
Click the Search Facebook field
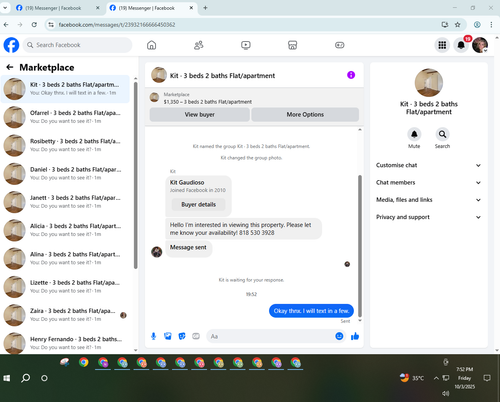[x=77, y=45]
